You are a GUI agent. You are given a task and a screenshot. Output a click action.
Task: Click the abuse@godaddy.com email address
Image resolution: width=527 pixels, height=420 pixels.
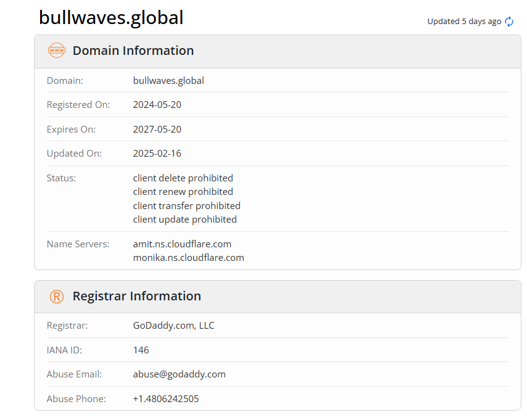click(x=179, y=374)
